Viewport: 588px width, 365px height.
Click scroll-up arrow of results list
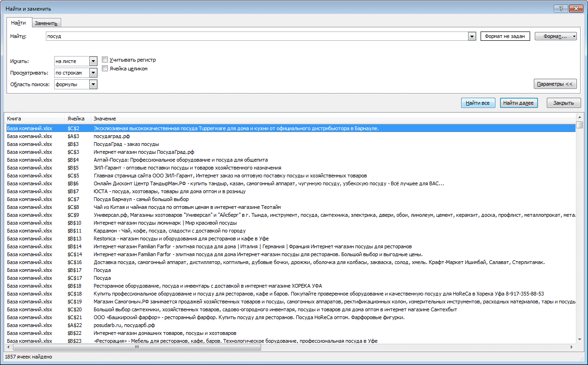point(579,118)
